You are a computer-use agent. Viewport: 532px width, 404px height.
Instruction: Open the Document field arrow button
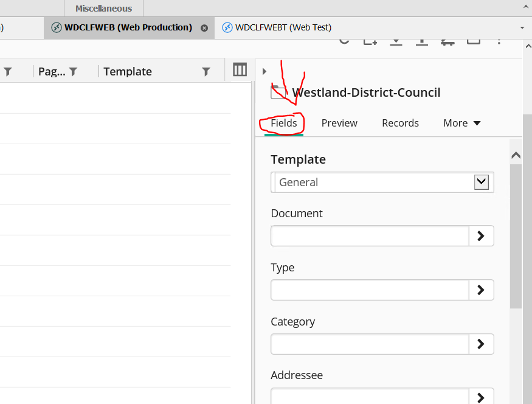tap(481, 235)
